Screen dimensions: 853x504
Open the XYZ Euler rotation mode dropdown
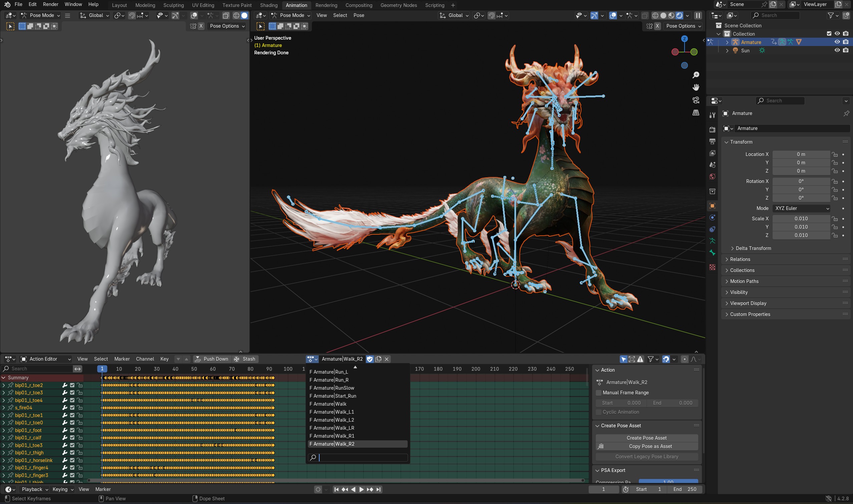(801, 208)
